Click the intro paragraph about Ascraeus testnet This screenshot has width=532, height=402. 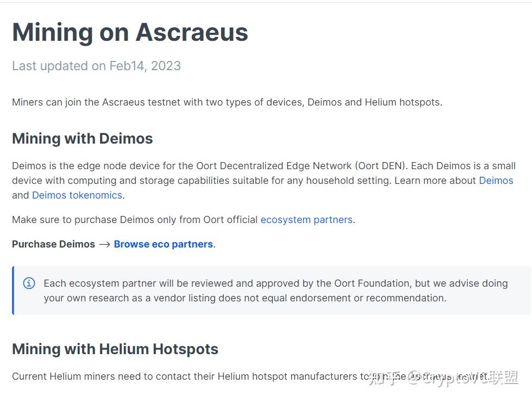pos(227,102)
